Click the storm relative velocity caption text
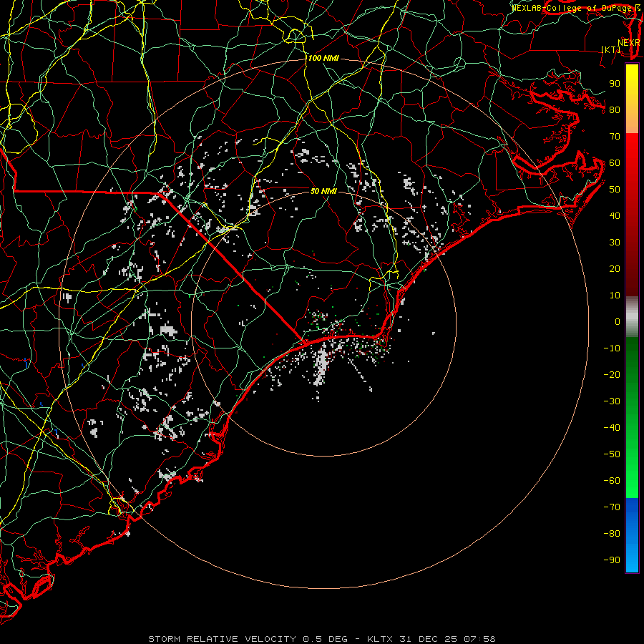644x644 pixels. click(x=322, y=639)
